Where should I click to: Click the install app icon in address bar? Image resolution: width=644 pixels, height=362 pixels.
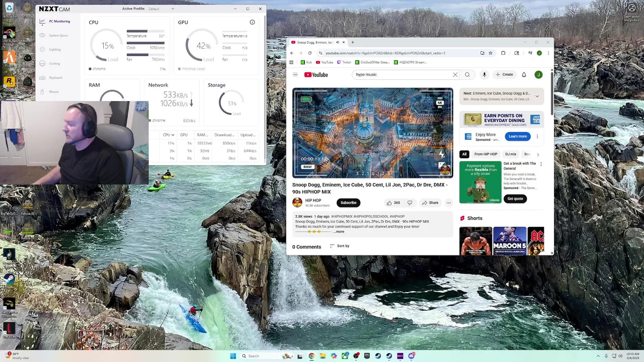(x=482, y=53)
